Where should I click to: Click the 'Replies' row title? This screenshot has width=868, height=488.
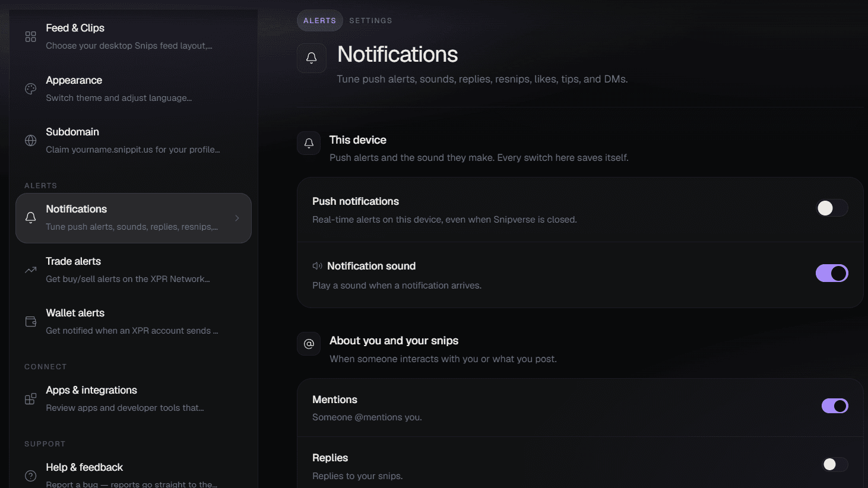330,458
